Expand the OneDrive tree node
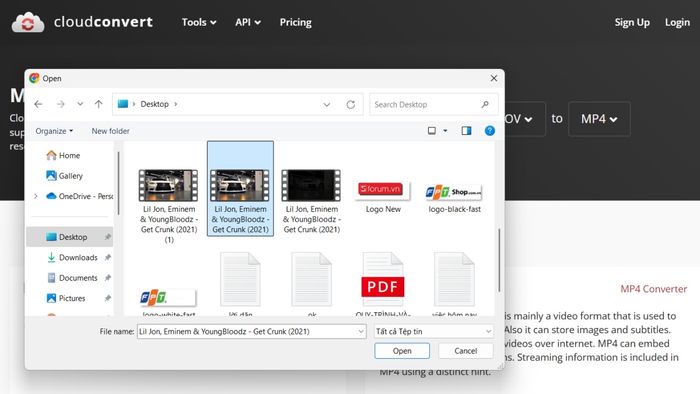This screenshot has height=394, width=700. pos(36,196)
